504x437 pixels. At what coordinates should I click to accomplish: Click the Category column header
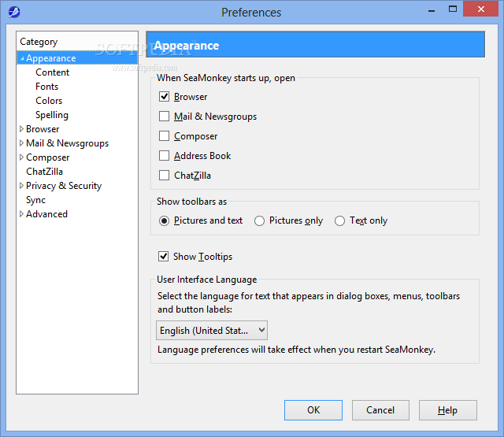[77, 42]
